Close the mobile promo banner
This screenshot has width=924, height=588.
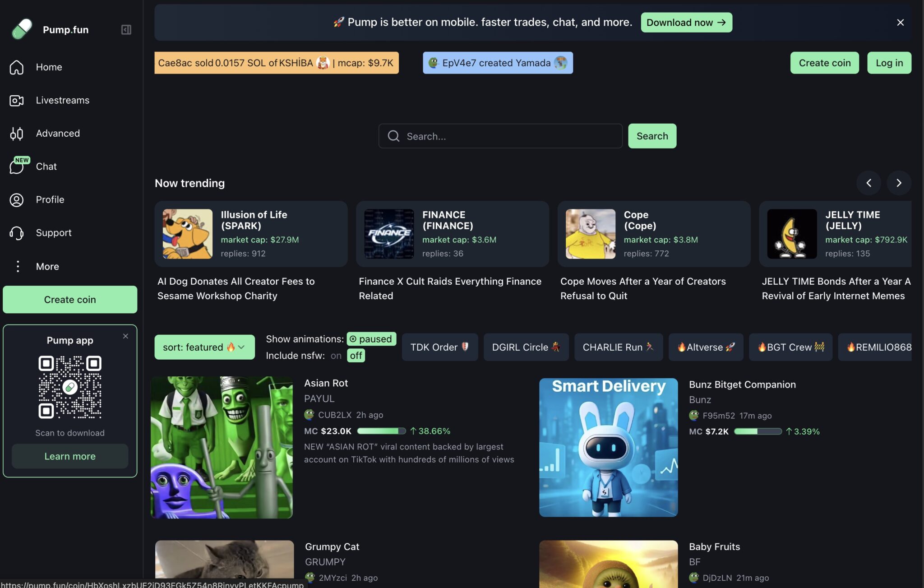coord(900,23)
